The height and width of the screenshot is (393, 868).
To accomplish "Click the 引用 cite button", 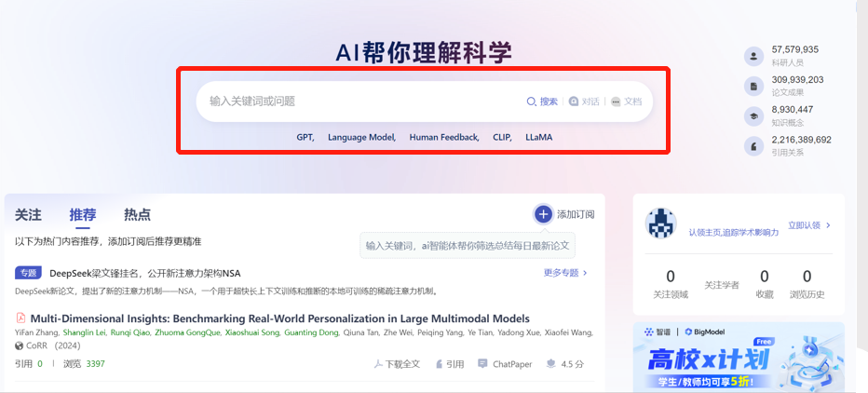I will pos(449,364).
